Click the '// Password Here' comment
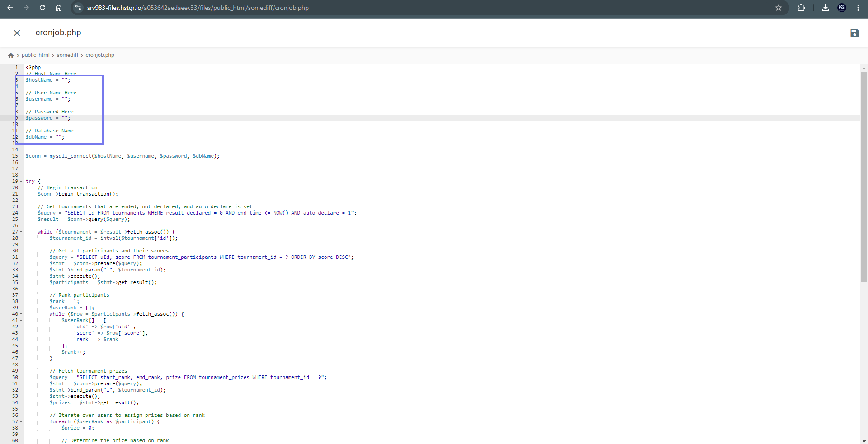Image resolution: width=868 pixels, height=444 pixels. tap(49, 112)
